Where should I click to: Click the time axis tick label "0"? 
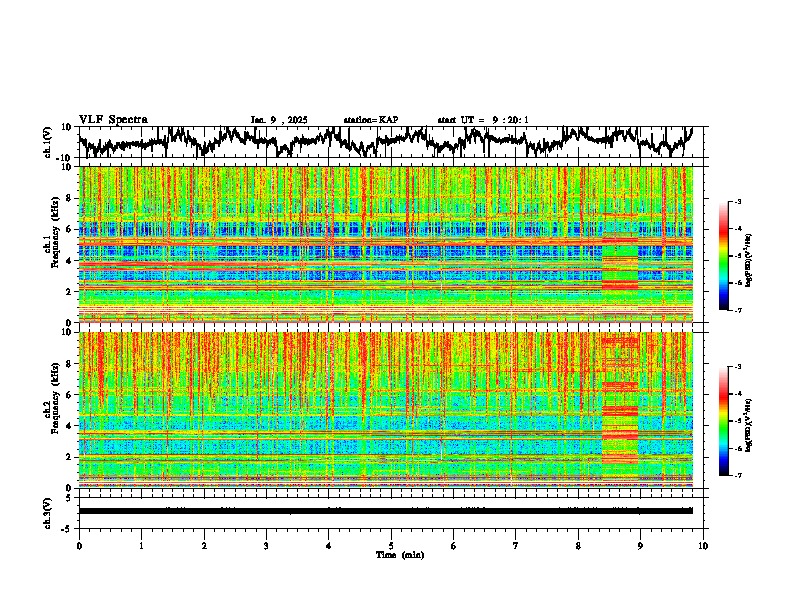[x=79, y=546]
